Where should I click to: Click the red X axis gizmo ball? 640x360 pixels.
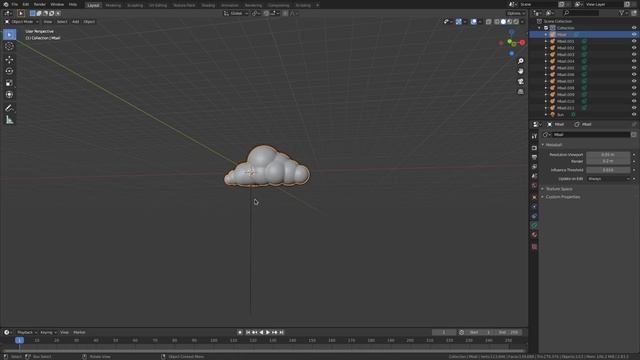click(x=522, y=42)
